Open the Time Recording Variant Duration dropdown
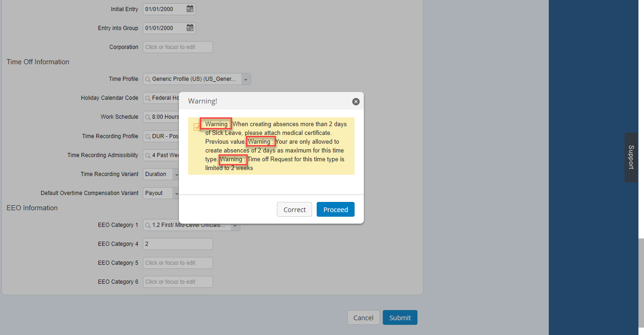Viewport: 644px width, 335px height. coord(176,174)
